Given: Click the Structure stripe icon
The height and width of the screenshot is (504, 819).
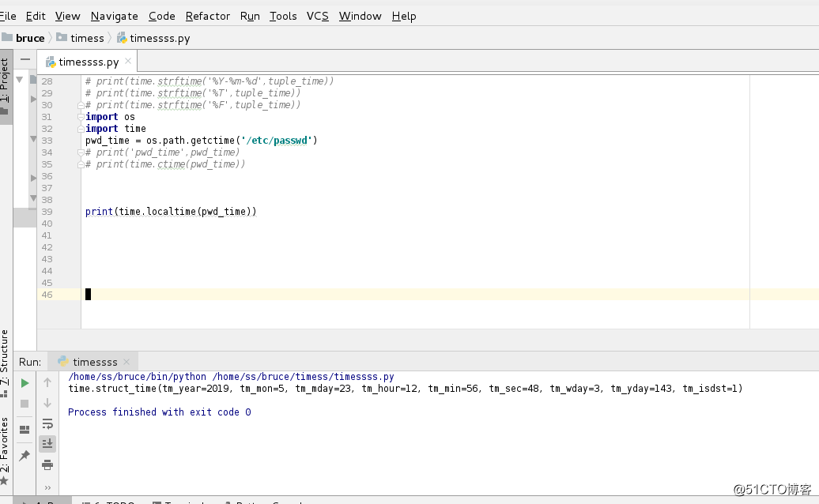Looking at the screenshot, I should [x=4, y=393].
